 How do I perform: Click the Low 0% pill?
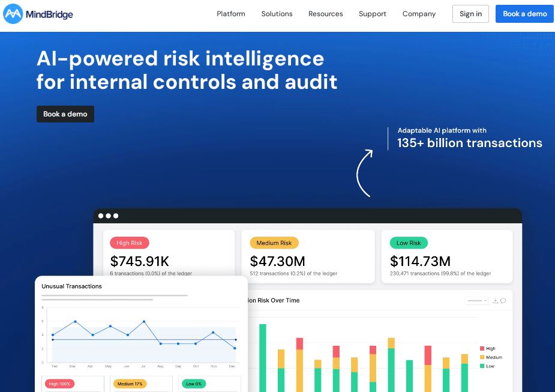[x=194, y=384]
